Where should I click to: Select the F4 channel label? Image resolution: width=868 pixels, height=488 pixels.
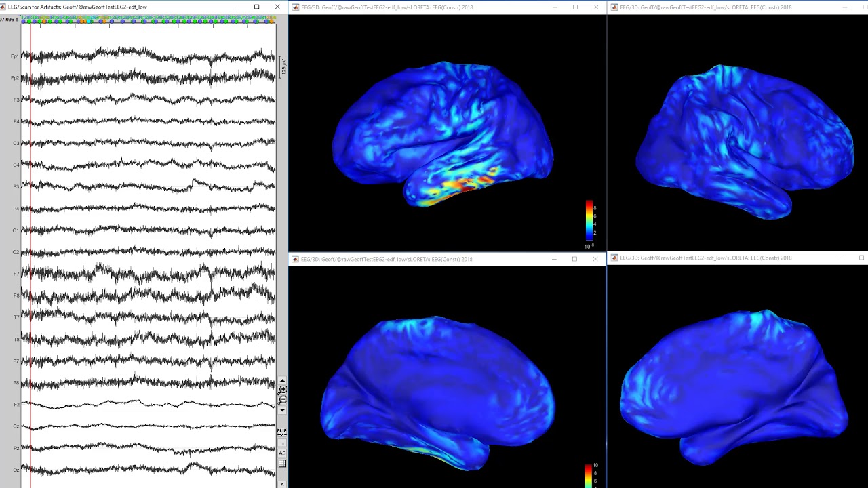pyautogui.click(x=16, y=121)
